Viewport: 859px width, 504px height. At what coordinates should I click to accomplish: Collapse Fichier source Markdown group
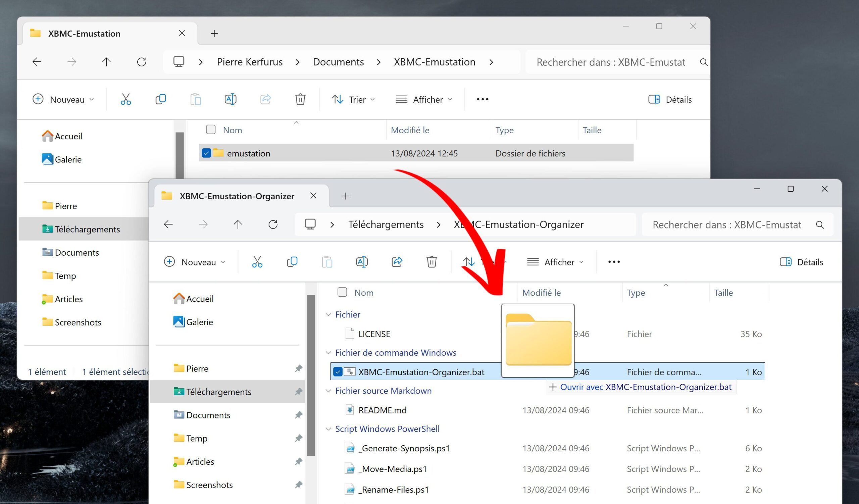pyautogui.click(x=328, y=391)
